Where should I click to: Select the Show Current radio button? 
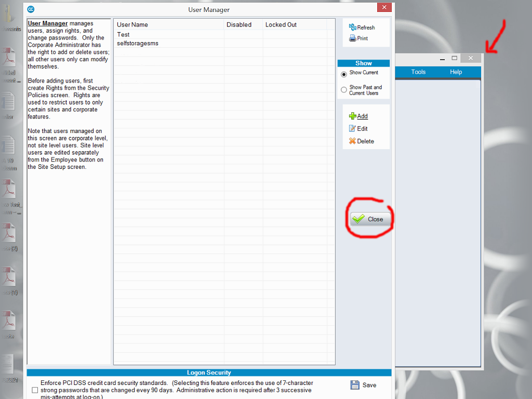344,75
